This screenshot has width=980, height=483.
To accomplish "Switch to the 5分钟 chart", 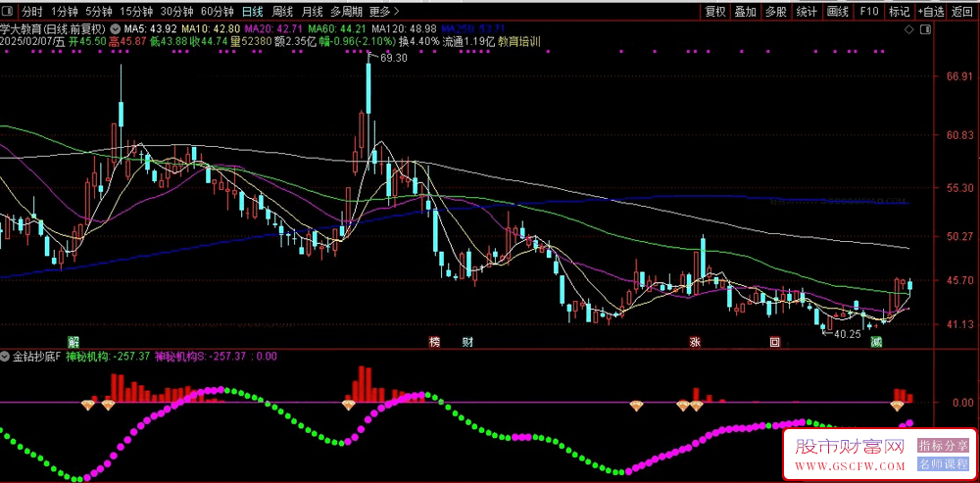I will click(x=99, y=11).
